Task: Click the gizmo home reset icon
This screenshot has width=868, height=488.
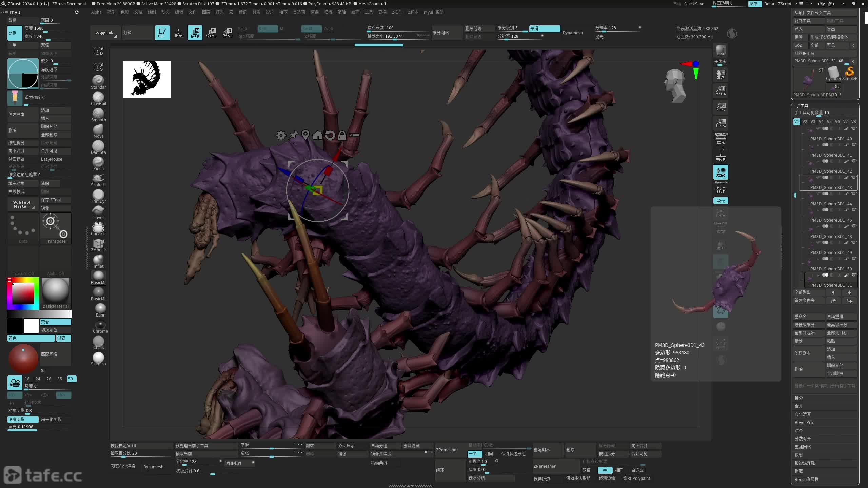Action: click(317, 135)
